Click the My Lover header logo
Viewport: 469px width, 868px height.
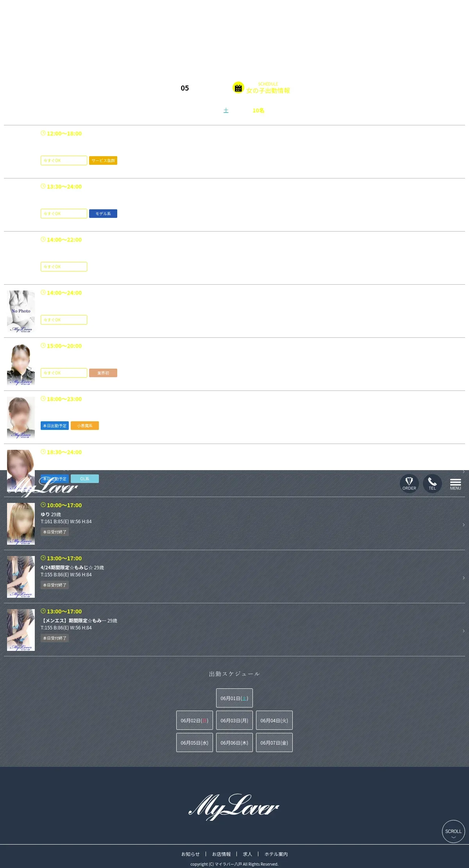(43, 487)
